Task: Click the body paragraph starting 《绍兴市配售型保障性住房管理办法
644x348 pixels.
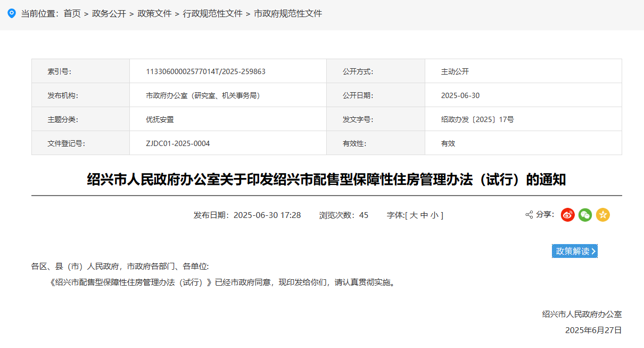Action: pos(222,282)
